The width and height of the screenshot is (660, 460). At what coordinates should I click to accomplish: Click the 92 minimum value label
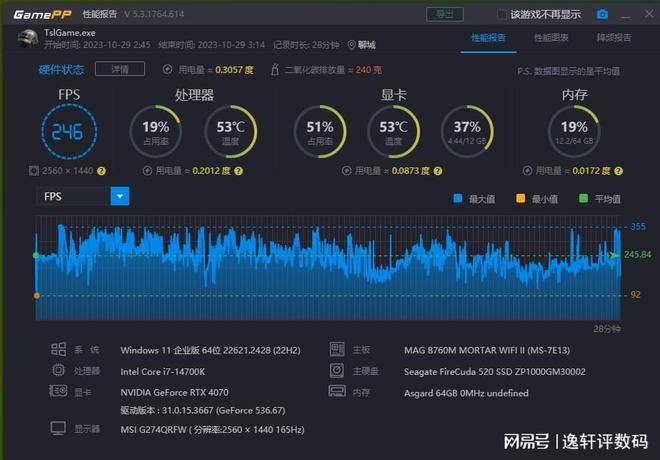tap(635, 295)
